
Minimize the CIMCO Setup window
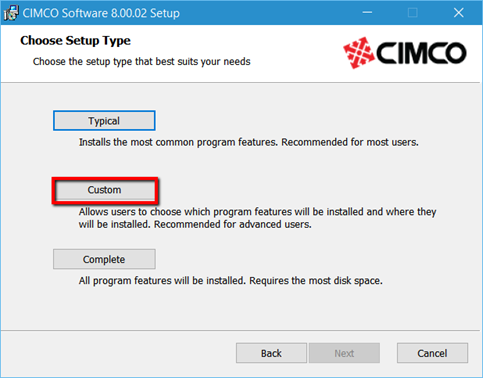click(x=367, y=13)
